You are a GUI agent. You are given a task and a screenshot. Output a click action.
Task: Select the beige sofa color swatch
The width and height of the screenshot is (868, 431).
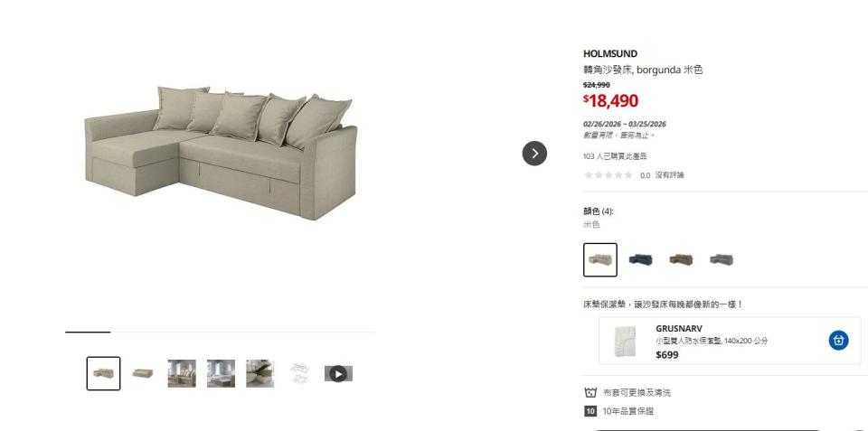coord(600,259)
